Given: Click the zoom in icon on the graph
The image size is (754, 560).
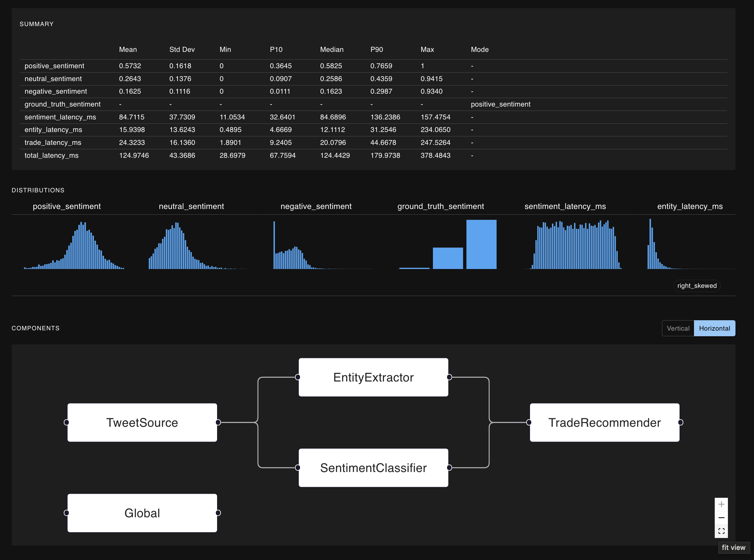Looking at the screenshot, I should pos(721,504).
